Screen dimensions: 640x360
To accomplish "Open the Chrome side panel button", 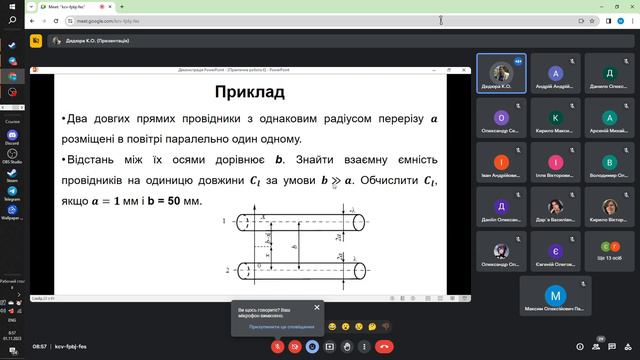I will (609, 21).
